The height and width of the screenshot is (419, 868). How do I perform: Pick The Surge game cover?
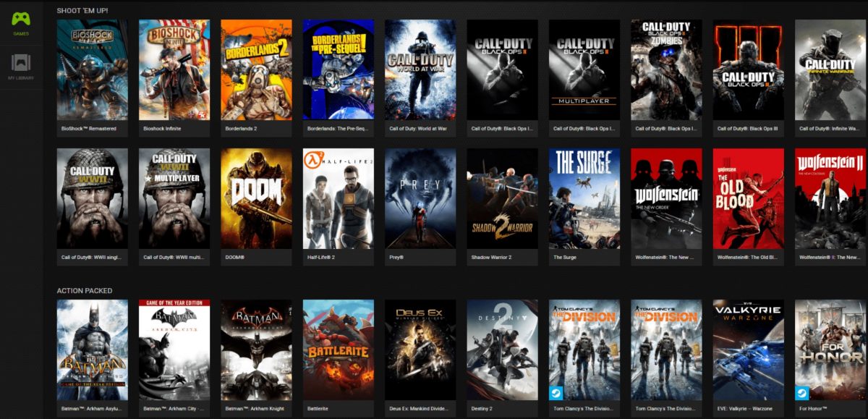coord(584,198)
